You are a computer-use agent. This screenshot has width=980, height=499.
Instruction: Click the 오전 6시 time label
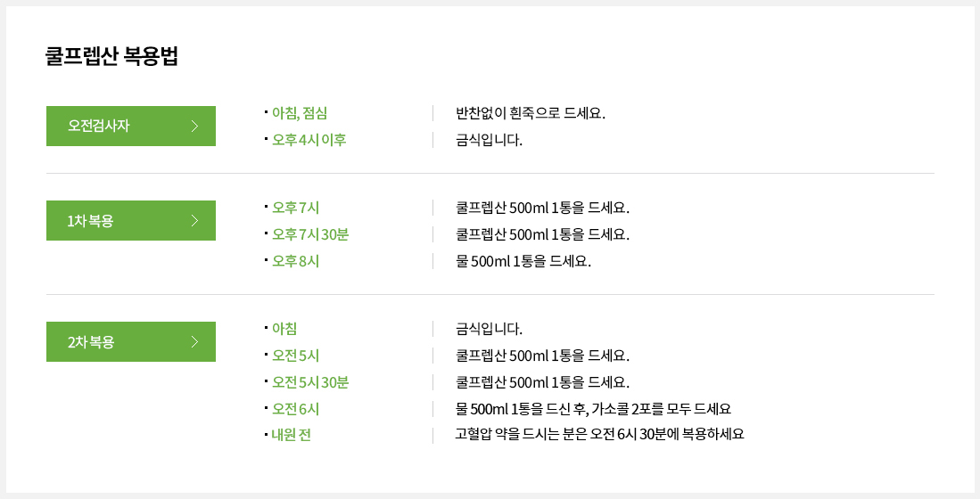click(296, 409)
